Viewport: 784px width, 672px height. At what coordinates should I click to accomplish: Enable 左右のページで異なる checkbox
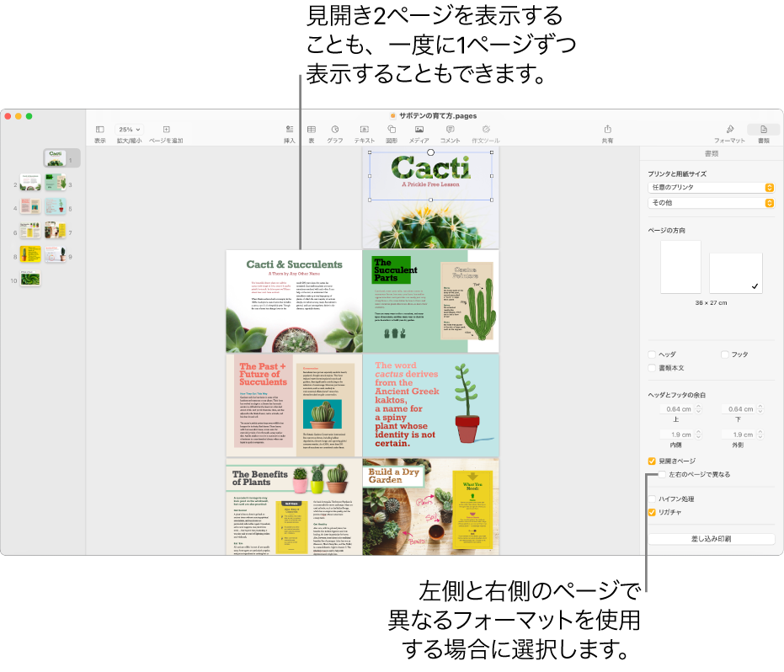pyautogui.click(x=663, y=474)
